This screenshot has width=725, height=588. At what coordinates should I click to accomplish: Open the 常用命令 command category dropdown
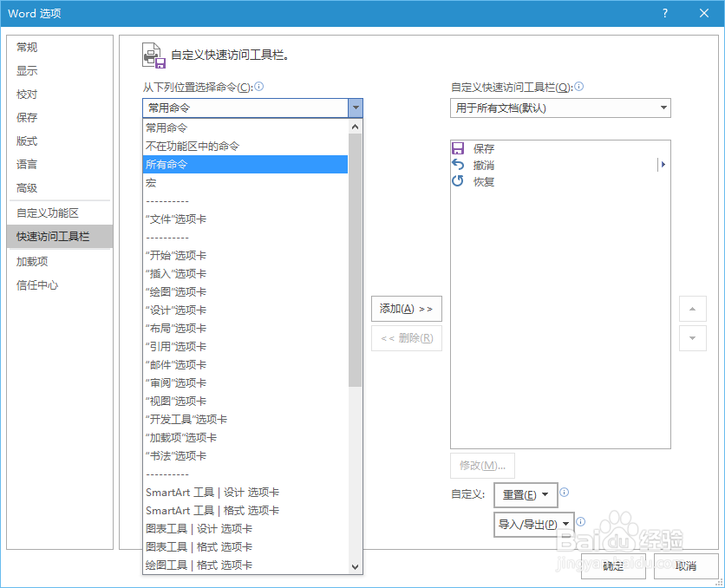356,108
